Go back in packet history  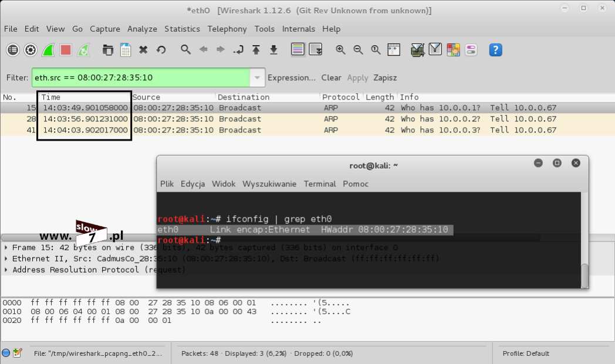(203, 50)
